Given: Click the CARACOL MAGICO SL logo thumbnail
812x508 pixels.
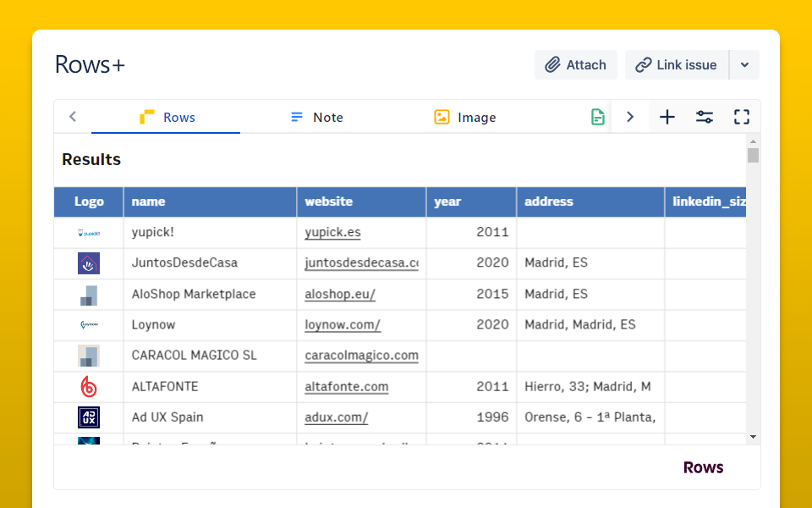Looking at the screenshot, I should [x=89, y=356].
